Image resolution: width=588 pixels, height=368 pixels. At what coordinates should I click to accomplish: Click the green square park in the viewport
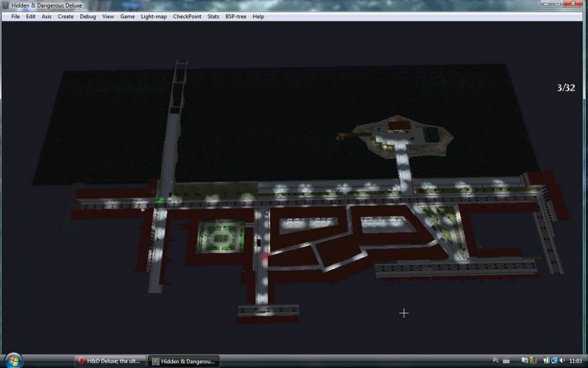click(220, 237)
